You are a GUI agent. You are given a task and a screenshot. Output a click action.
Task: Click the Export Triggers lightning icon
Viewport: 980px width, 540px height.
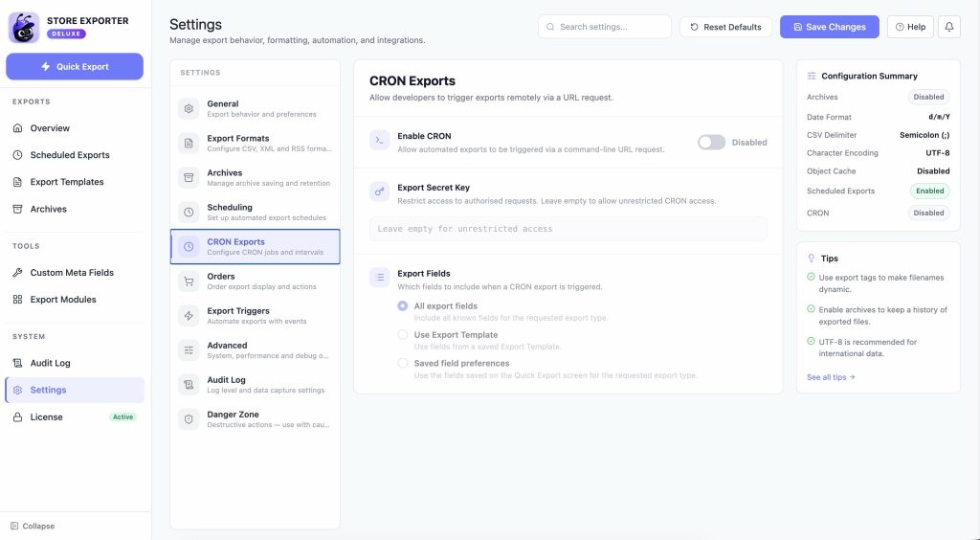pos(189,316)
